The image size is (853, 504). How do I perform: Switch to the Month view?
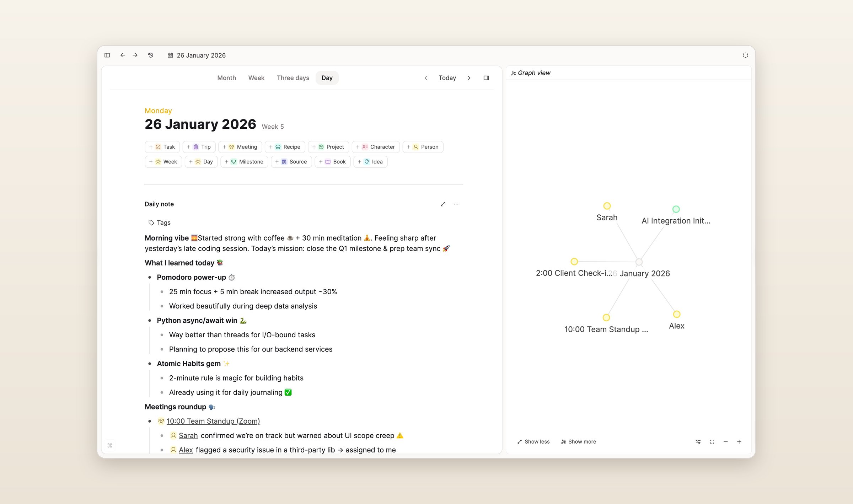coord(226,78)
